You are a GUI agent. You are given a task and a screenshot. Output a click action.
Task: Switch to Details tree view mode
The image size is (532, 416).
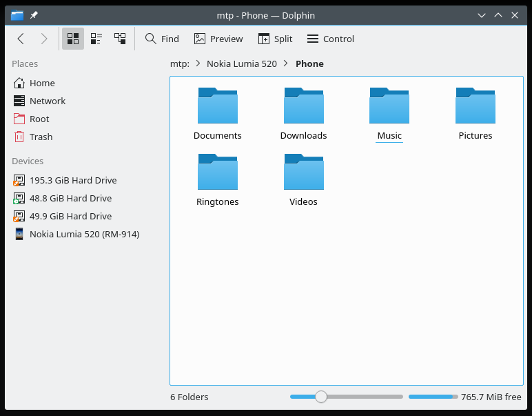120,39
